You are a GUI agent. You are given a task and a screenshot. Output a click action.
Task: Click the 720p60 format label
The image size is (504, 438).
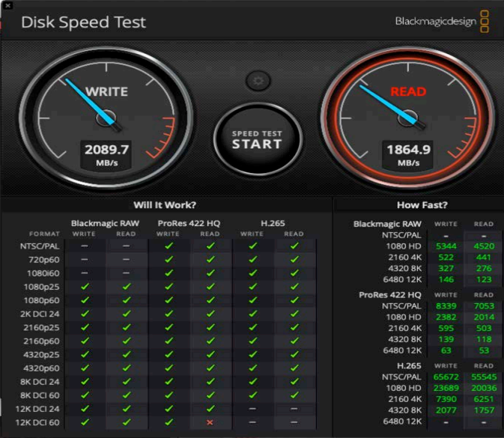(44, 260)
